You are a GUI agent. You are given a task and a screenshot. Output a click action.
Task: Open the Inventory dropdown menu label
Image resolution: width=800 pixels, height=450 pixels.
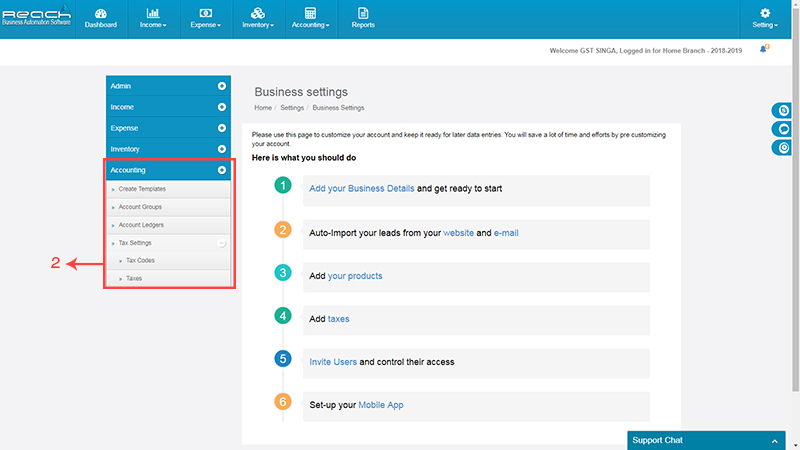click(258, 25)
